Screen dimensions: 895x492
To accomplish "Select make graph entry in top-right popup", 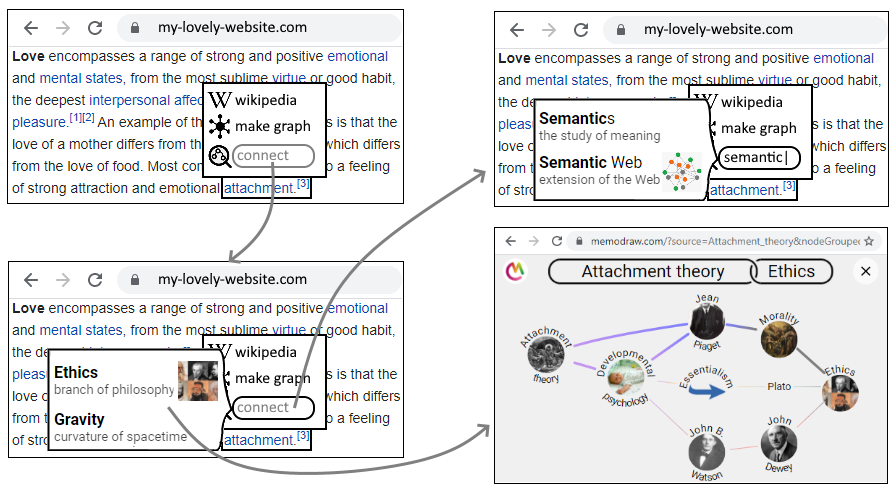I will click(758, 128).
